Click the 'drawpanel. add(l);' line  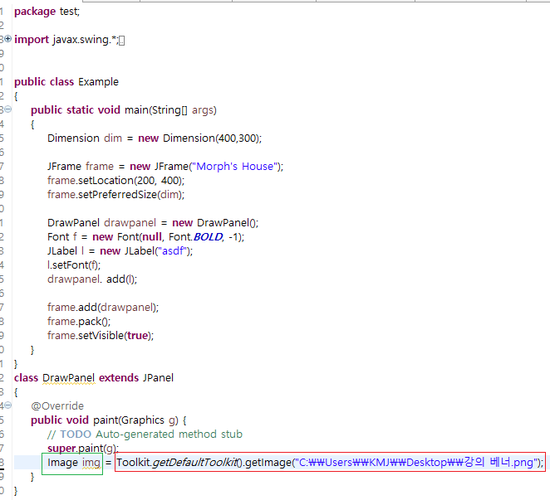[x=92, y=279]
